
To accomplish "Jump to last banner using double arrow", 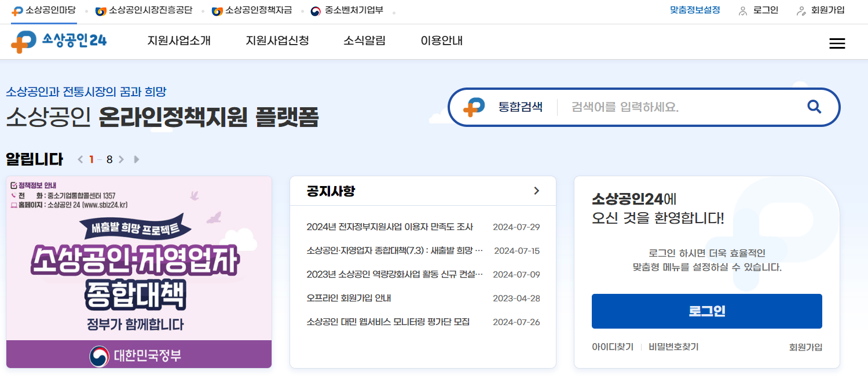I will click(136, 159).
